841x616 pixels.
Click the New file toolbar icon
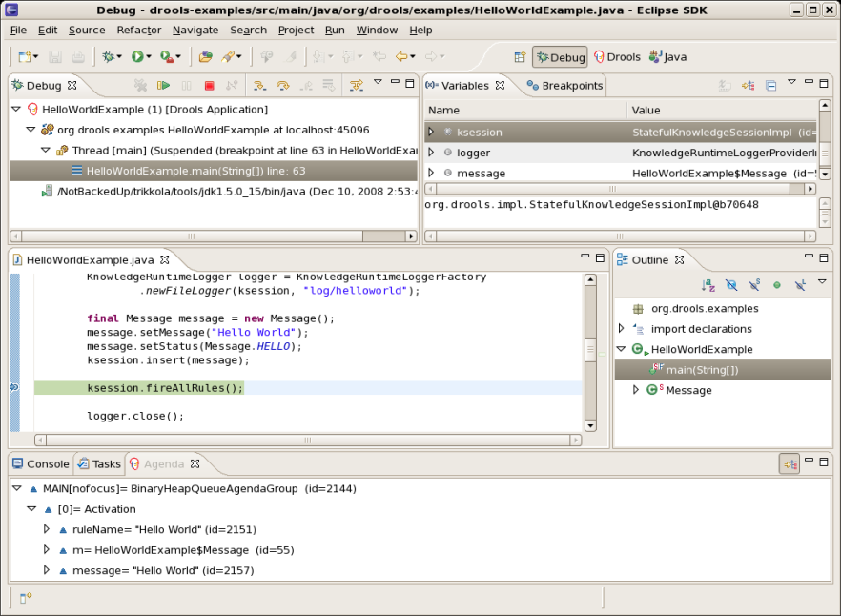[x=26, y=57]
